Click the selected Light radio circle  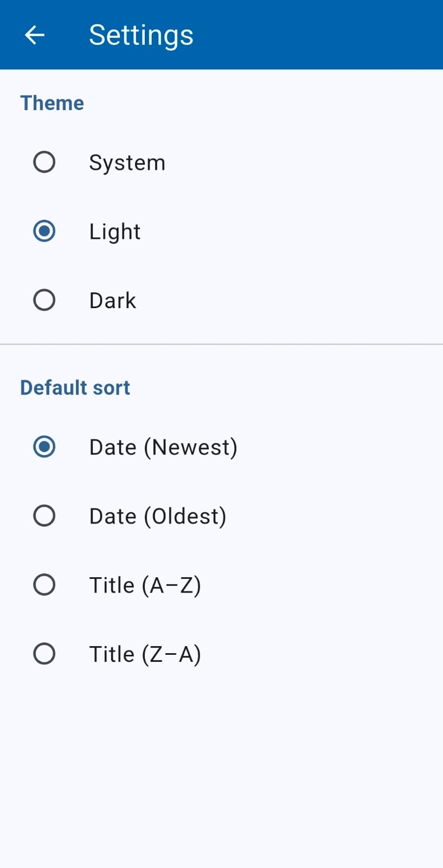pyautogui.click(x=44, y=231)
